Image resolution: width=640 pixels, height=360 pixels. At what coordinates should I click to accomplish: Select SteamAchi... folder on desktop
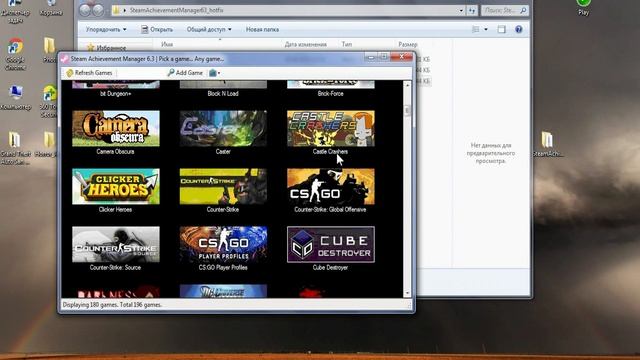point(547,144)
